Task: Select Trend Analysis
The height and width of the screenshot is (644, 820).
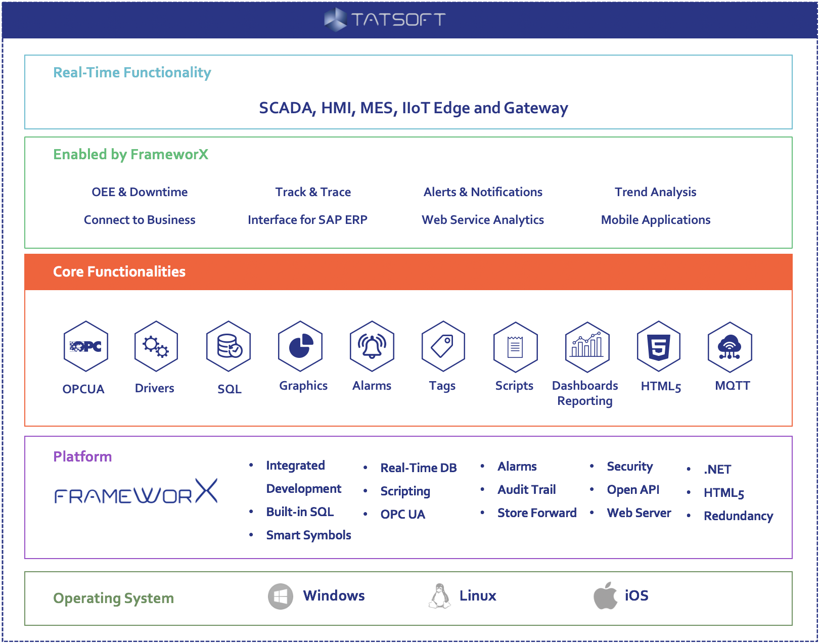Action: [655, 192]
